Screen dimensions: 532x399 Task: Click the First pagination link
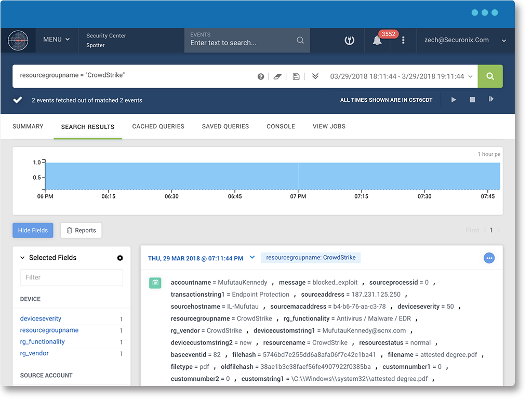[472, 230]
